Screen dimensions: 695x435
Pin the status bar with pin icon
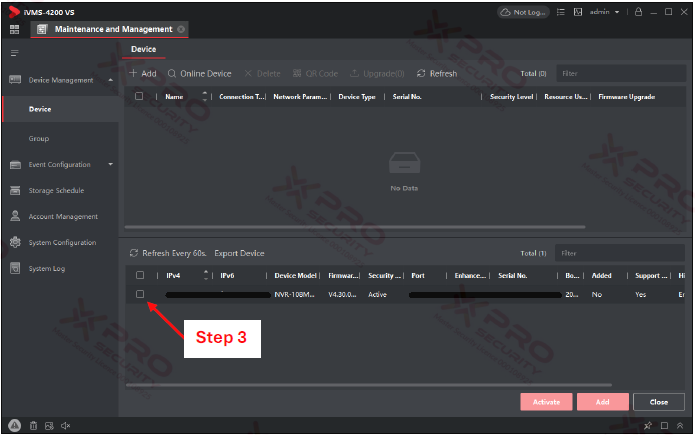click(648, 426)
